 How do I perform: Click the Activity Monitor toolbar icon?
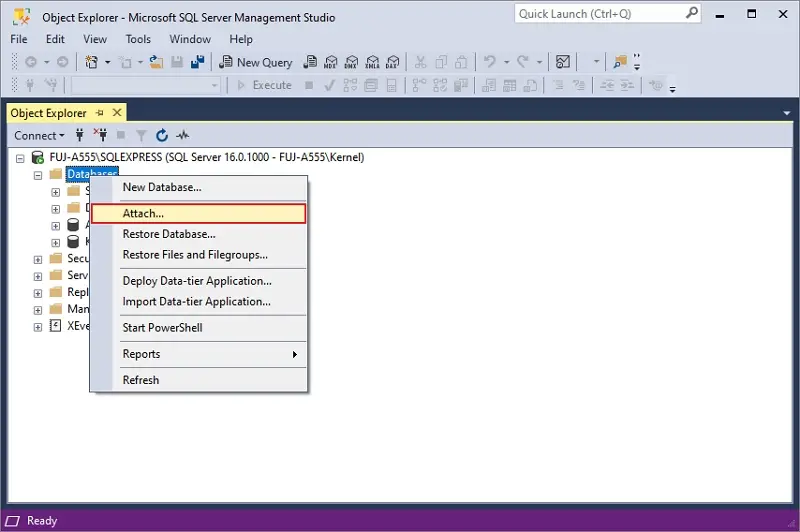coord(563,62)
